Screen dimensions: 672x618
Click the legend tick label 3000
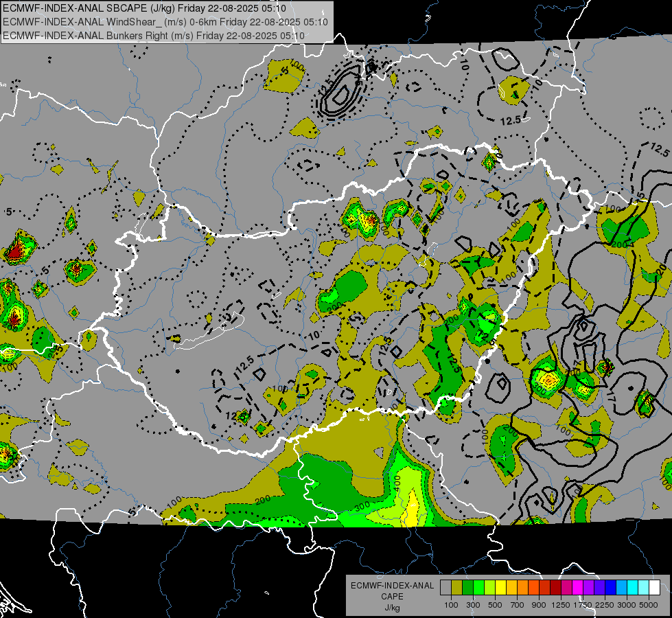tap(627, 605)
